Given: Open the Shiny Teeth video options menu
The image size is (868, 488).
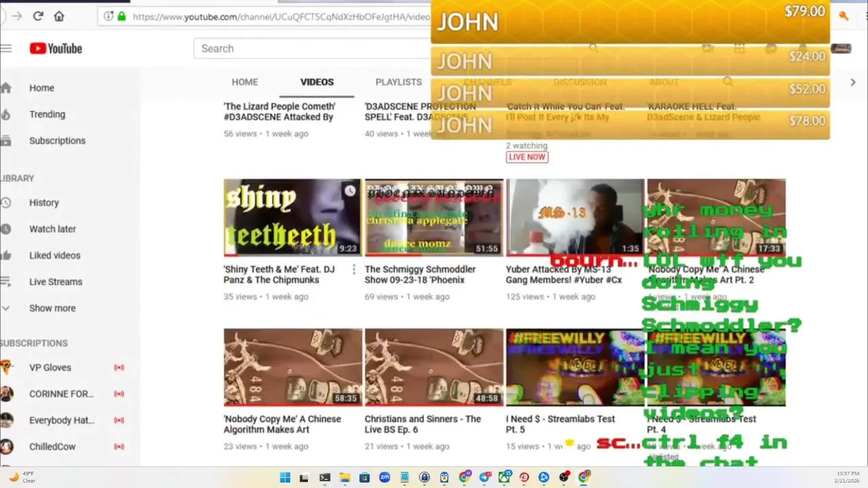Looking at the screenshot, I should (353, 270).
